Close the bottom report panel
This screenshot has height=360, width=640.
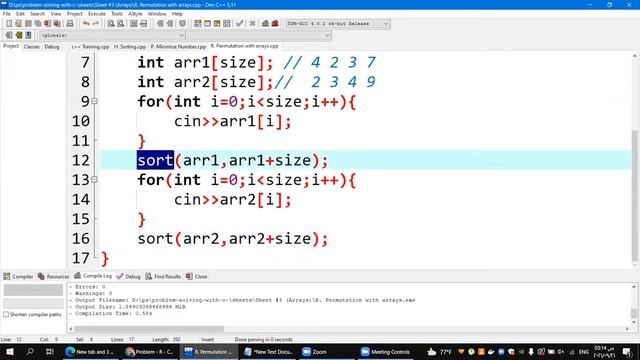[197, 276]
